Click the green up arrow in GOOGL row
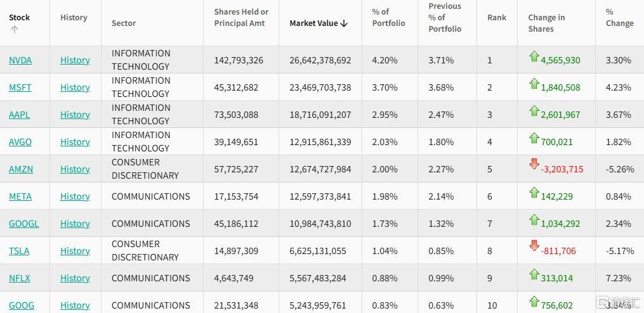644x313 pixels. [534, 220]
